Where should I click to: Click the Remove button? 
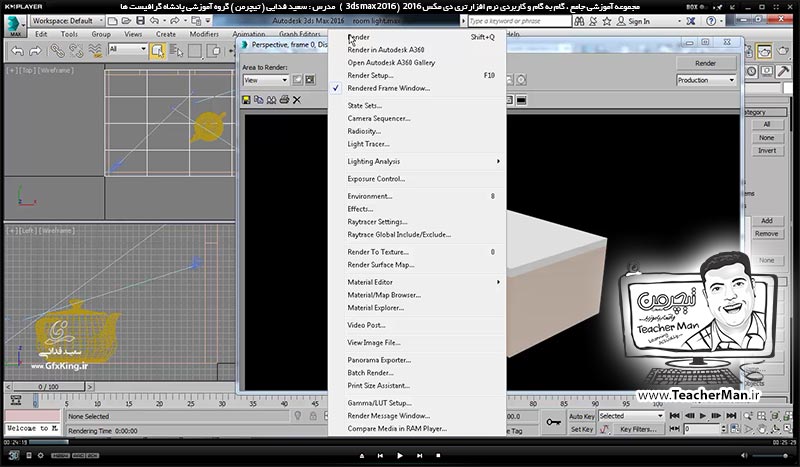[x=767, y=234]
